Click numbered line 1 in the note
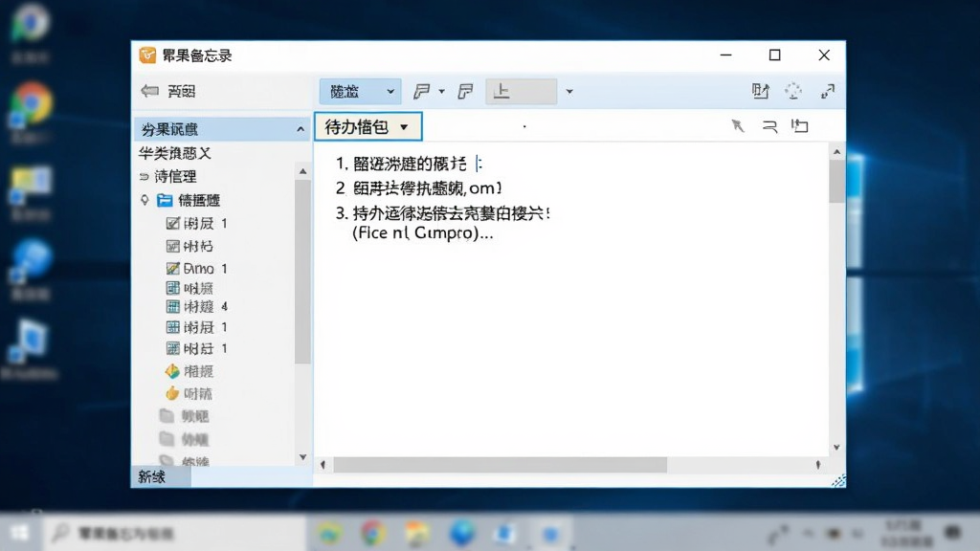 (410, 164)
